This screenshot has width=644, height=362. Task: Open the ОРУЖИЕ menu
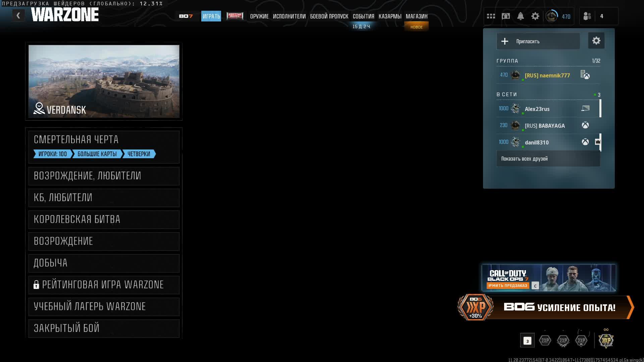click(259, 16)
